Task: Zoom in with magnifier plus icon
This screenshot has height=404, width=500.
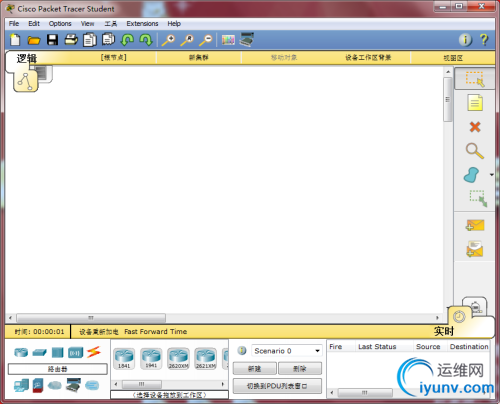Action: click(168, 40)
